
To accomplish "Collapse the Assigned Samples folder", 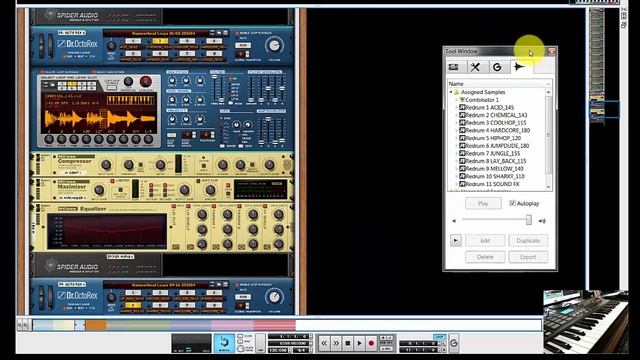I will [451, 92].
